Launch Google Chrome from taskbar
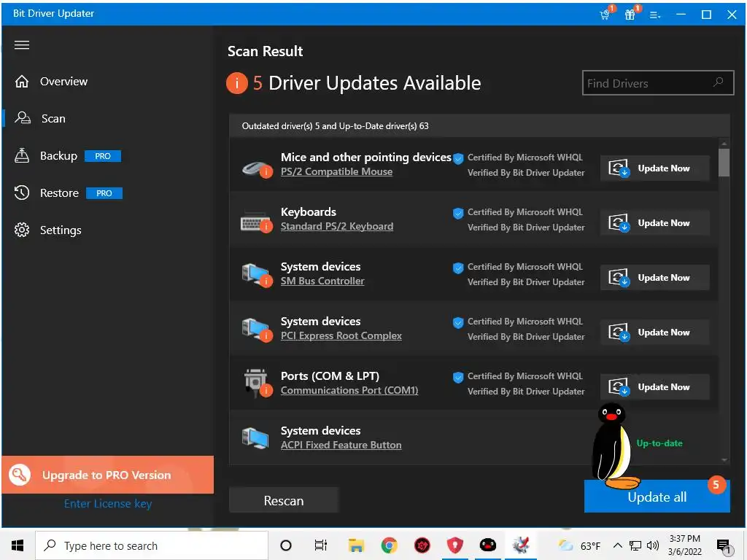Screen dimensions: 747x560 389,545
